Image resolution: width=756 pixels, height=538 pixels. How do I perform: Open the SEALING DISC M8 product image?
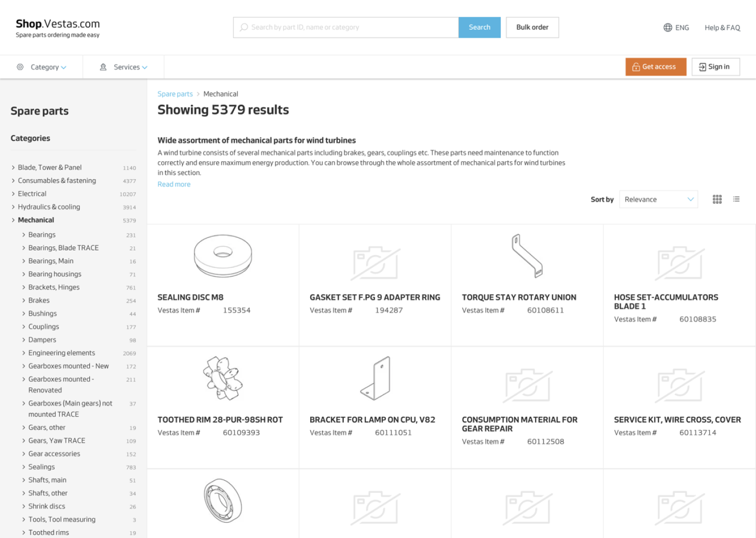tap(223, 256)
